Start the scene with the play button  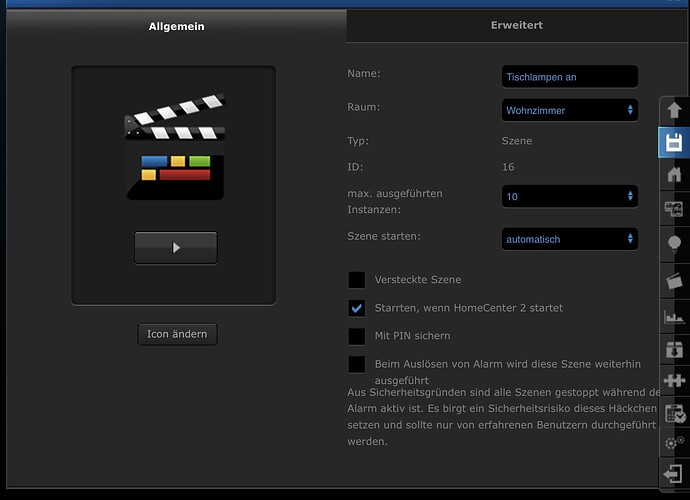176,248
